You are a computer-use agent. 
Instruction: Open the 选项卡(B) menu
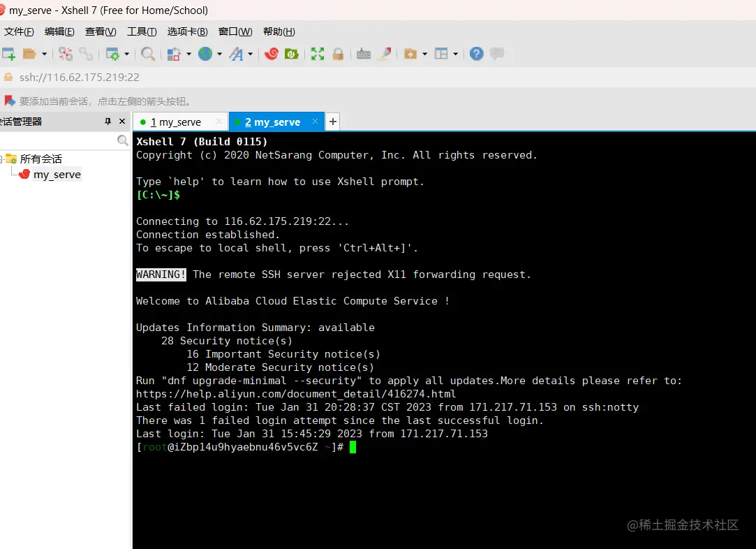coord(188,32)
